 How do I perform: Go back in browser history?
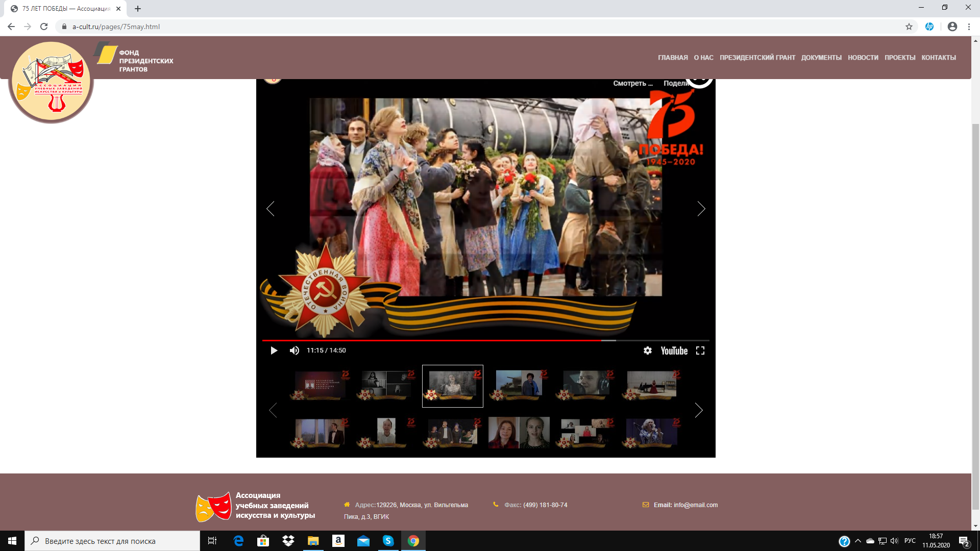pos(11,27)
